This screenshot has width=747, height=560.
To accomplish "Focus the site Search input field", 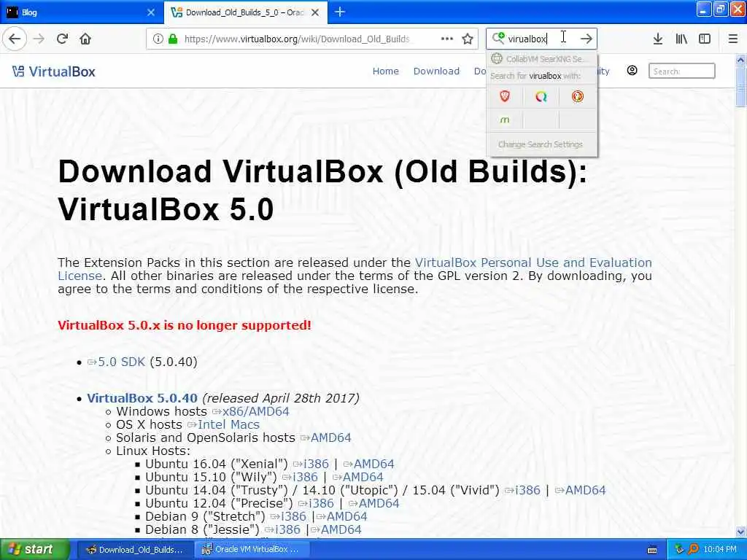I will [681, 71].
